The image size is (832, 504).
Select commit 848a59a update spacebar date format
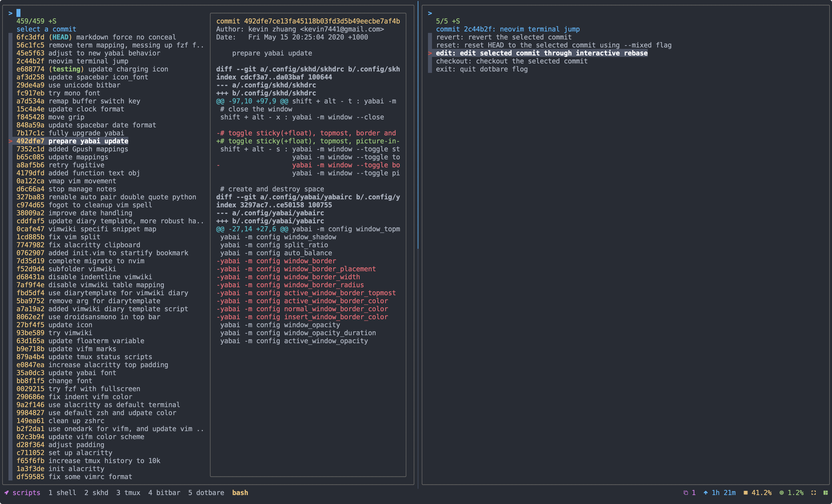pos(86,125)
